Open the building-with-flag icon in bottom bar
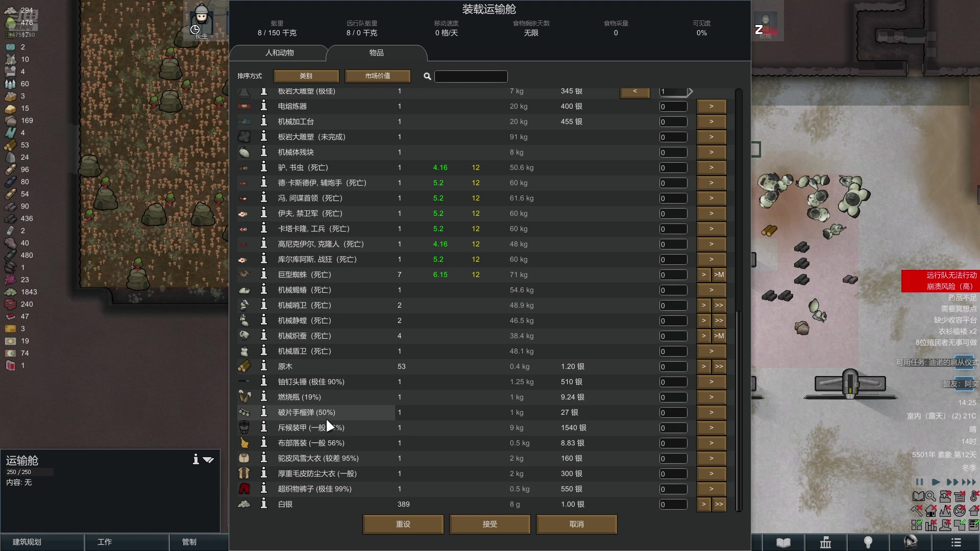The width and height of the screenshot is (980, 551). 825,542
